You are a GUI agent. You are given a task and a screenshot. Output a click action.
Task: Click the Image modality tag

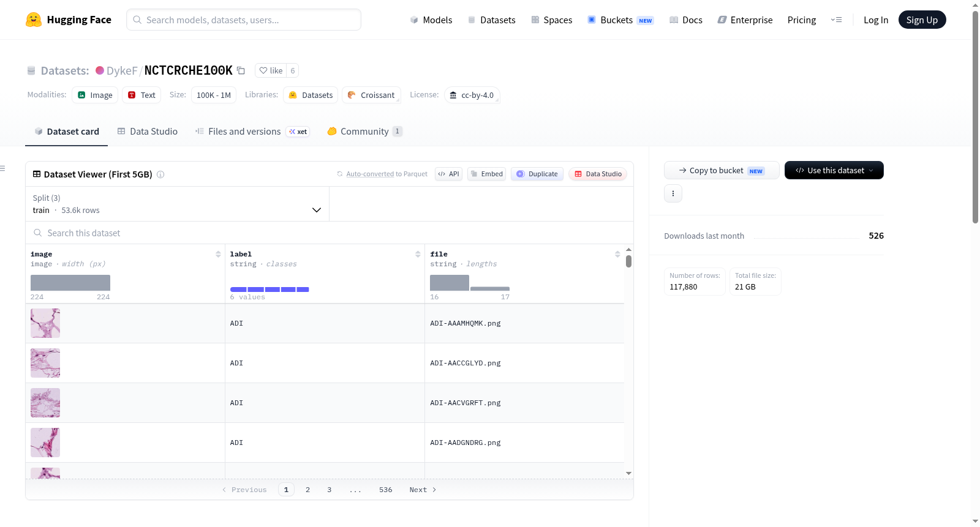pos(95,95)
